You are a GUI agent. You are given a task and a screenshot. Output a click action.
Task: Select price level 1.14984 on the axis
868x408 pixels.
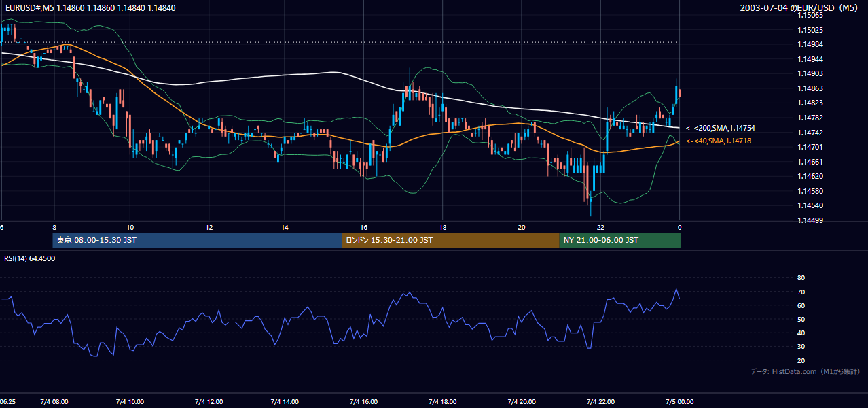(x=810, y=44)
